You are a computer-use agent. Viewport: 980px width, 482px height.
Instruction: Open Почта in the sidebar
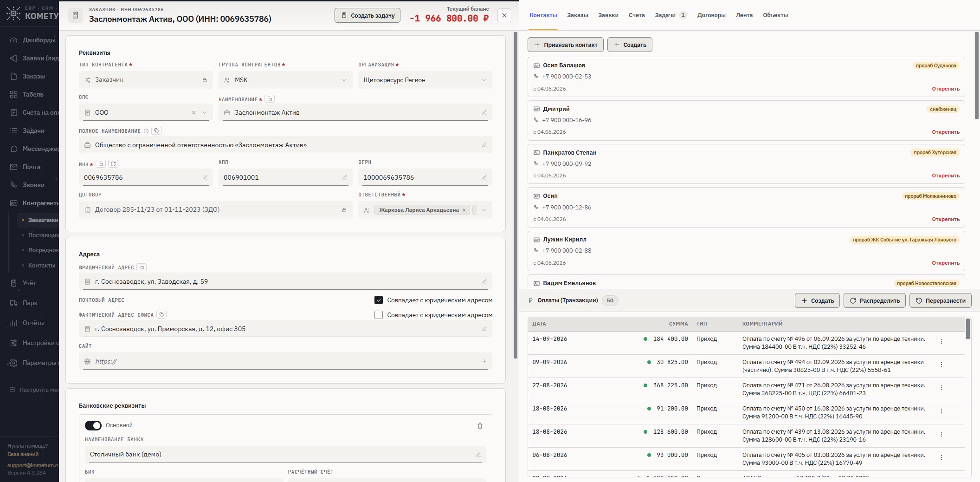tap(32, 167)
